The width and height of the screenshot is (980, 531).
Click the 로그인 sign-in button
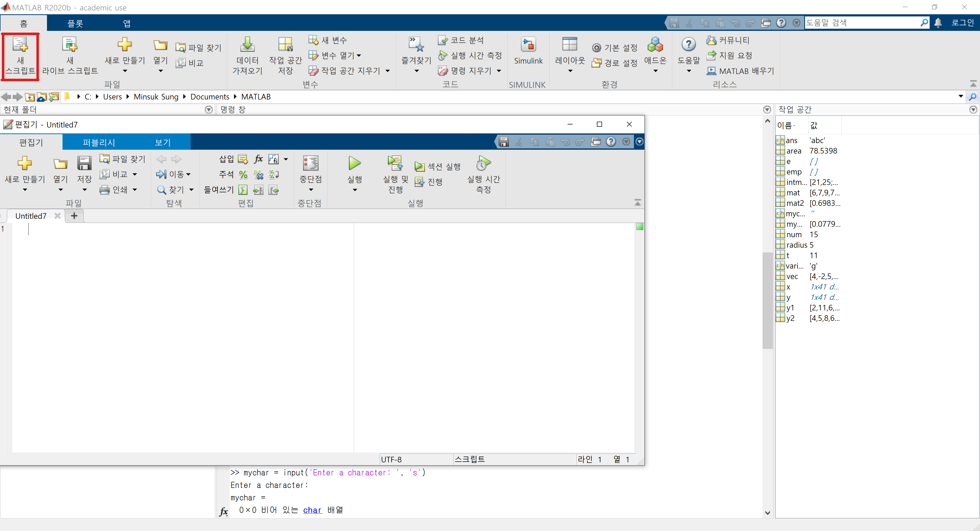click(962, 23)
